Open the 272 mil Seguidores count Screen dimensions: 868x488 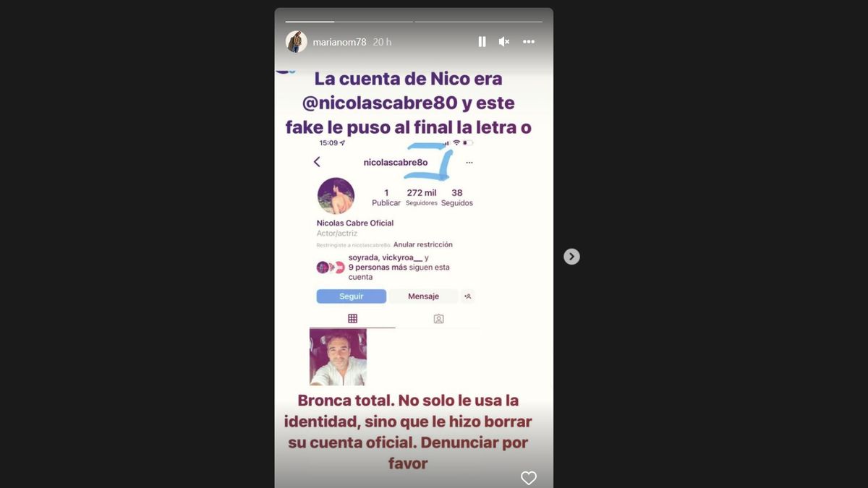coord(421,197)
